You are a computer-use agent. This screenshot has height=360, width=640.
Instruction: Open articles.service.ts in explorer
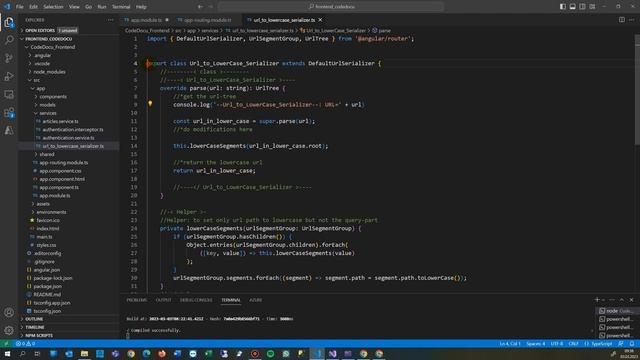pos(60,121)
